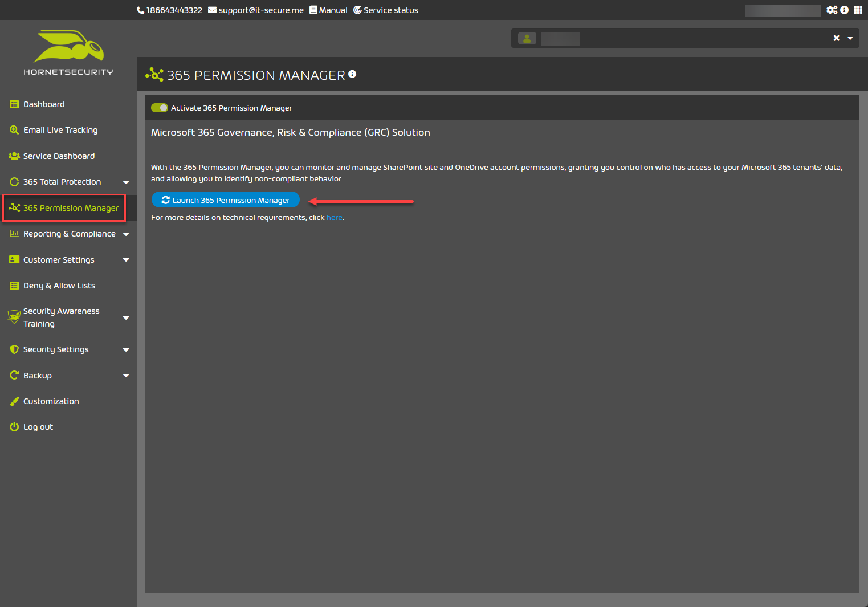Open the gears settings icon in top bar
The height and width of the screenshot is (607, 868).
(832, 10)
